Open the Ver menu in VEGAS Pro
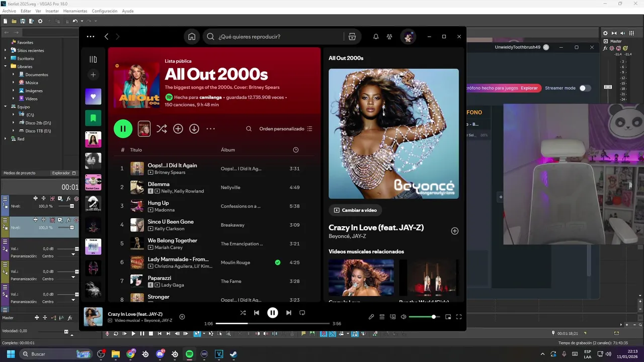The height and width of the screenshot is (362, 644). coord(38,11)
